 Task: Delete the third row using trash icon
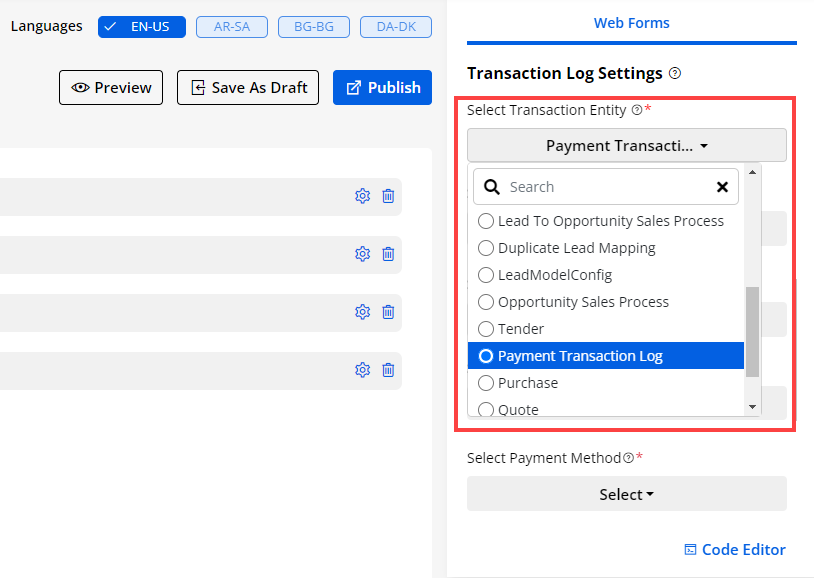388,312
